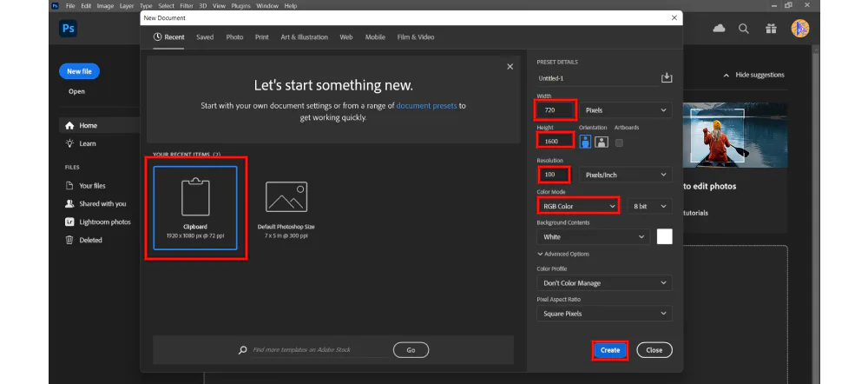Screen dimensions: 868x384
Task: Select portrait orientation
Action: [x=585, y=142]
